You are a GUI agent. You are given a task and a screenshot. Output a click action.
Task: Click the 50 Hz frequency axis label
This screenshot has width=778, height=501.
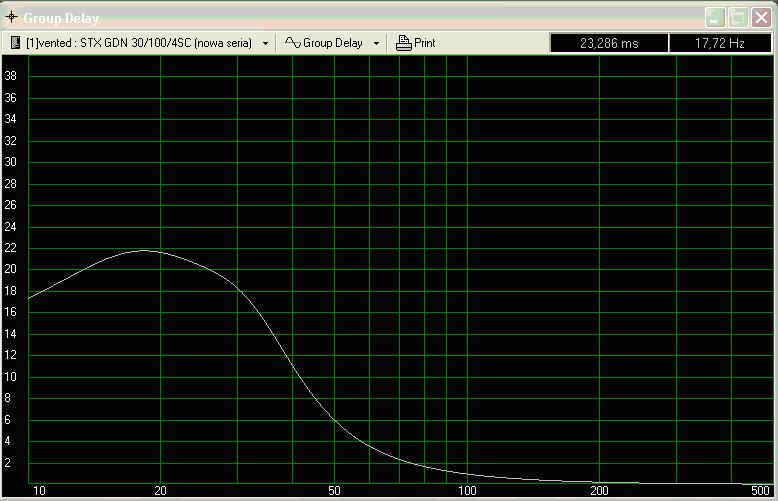(x=334, y=491)
